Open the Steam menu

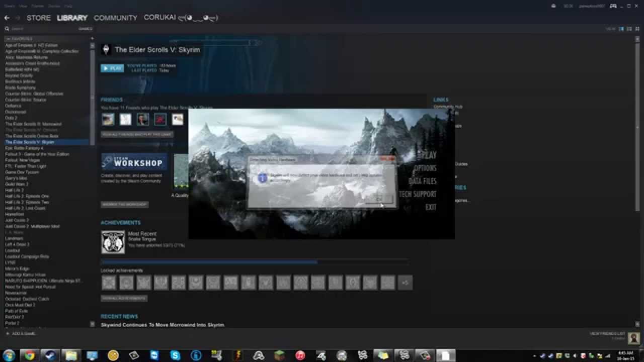9,6
